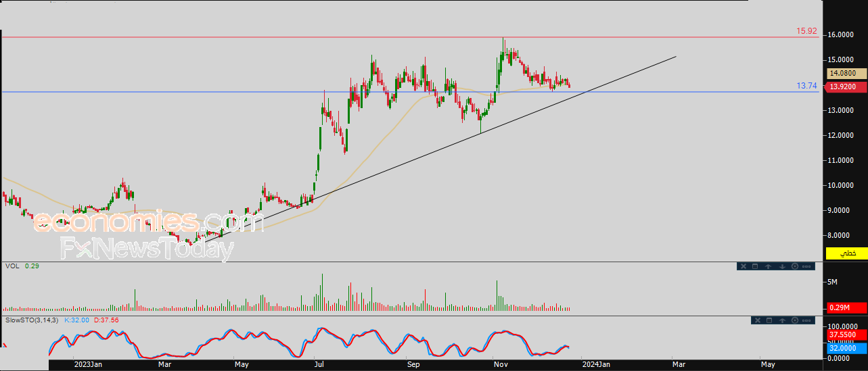Click the 100.0000 stochastic axis label
The height and width of the screenshot is (371, 868).
point(843,326)
